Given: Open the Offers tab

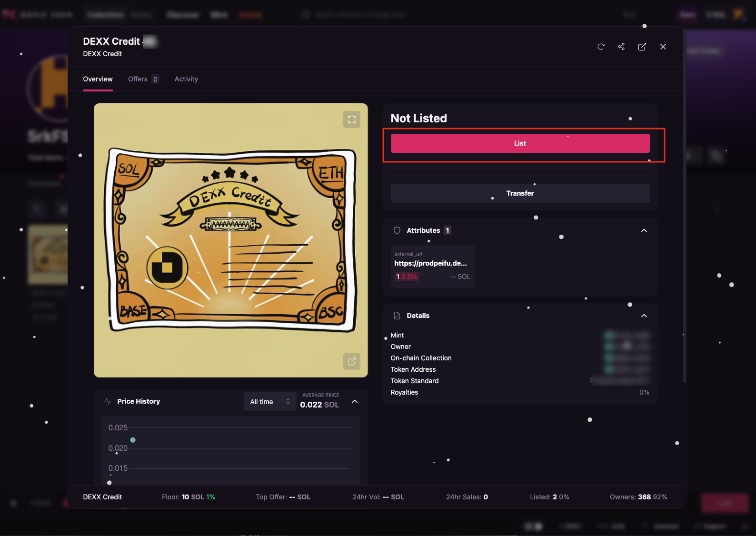Looking at the screenshot, I should coord(143,79).
